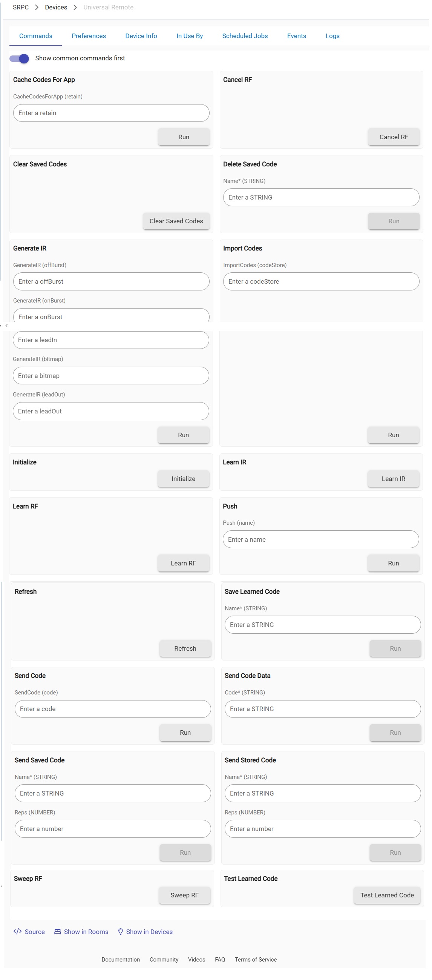Click the Show in Rooms bed icon
Image resolution: width=432 pixels, height=980 pixels.
57,931
